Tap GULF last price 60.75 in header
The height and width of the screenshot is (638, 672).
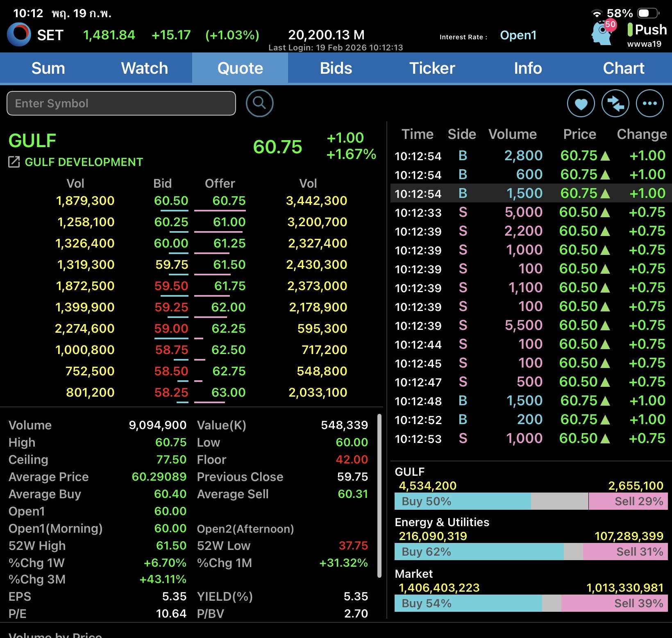click(277, 147)
